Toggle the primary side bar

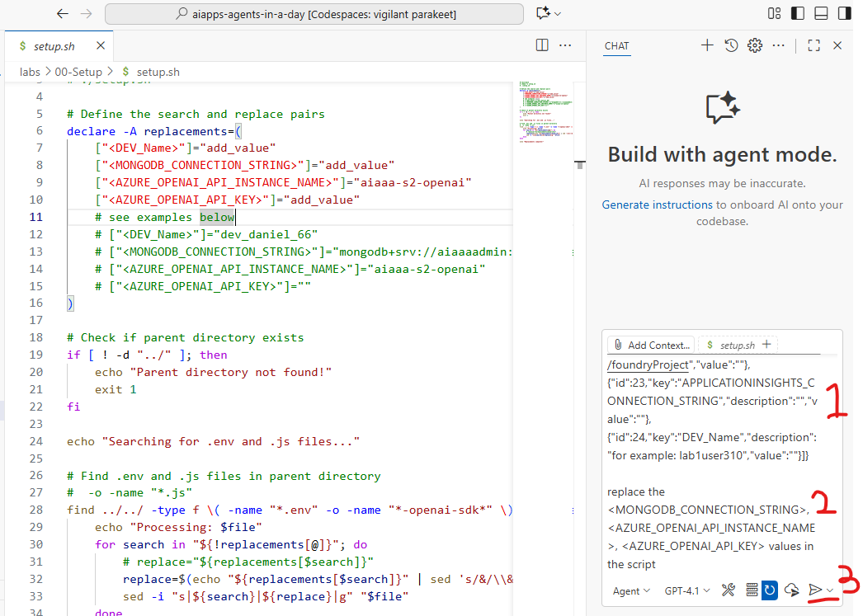click(797, 13)
